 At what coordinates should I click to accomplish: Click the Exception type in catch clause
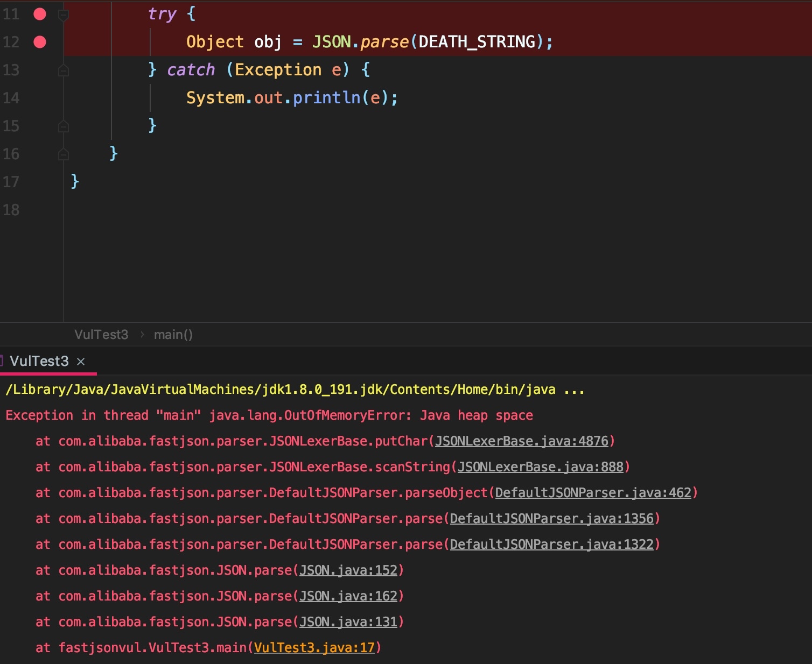(x=278, y=70)
